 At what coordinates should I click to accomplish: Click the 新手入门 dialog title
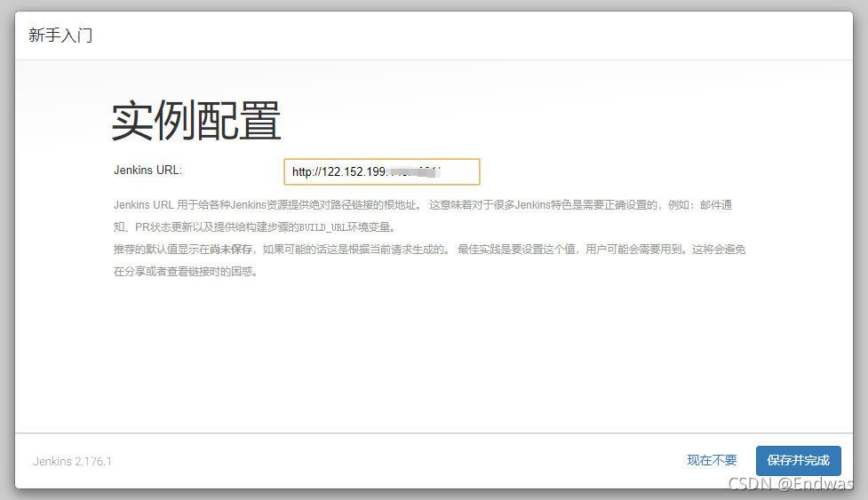tap(60, 36)
